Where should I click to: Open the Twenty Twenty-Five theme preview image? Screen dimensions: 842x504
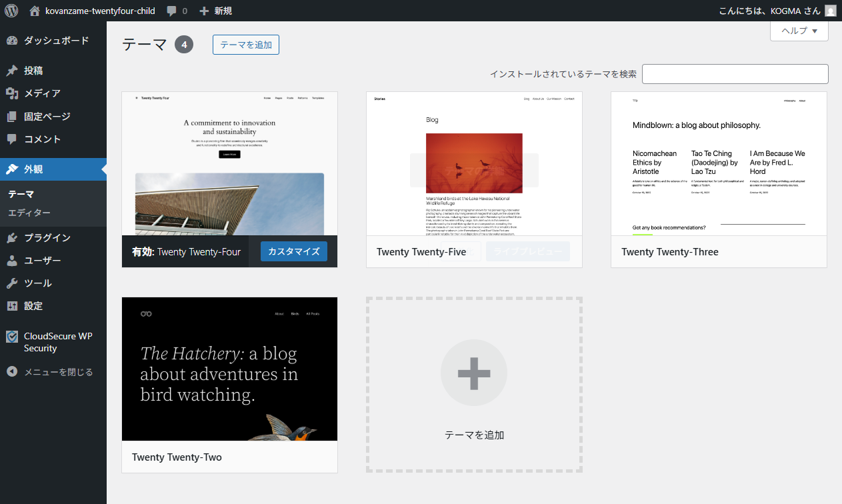pyautogui.click(x=474, y=163)
